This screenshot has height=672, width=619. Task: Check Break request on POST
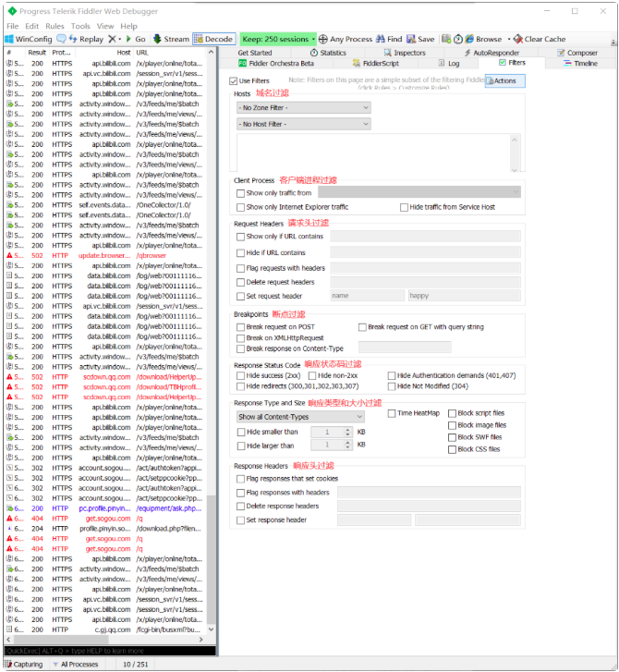click(241, 327)
